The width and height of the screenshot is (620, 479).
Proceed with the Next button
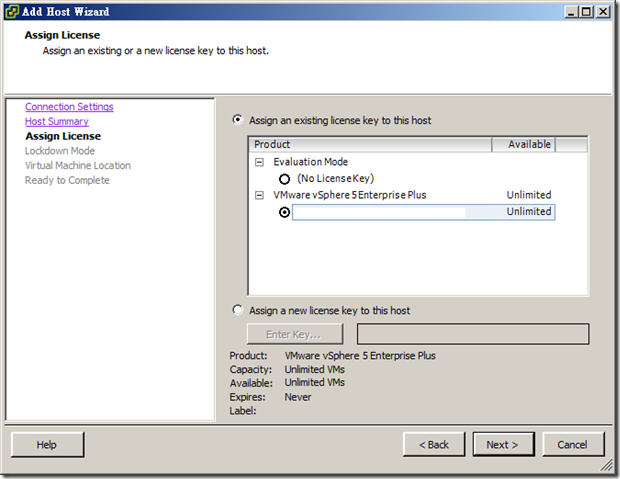tap(503, 445)
